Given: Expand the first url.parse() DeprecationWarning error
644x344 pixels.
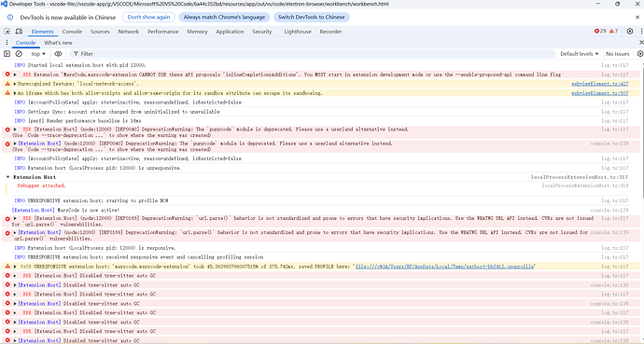Looking at the screenshot, I should coord(15,218).
